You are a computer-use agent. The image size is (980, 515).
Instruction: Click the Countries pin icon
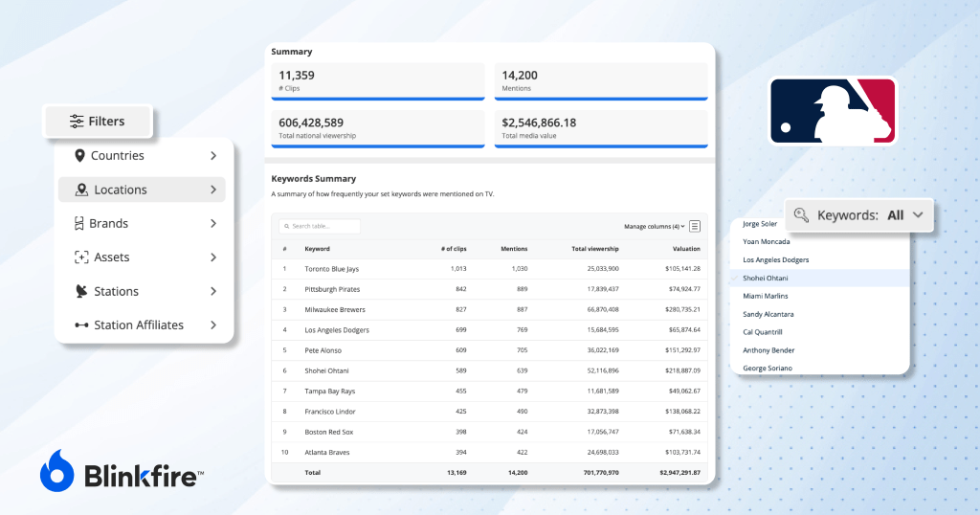tap(79, 156)
